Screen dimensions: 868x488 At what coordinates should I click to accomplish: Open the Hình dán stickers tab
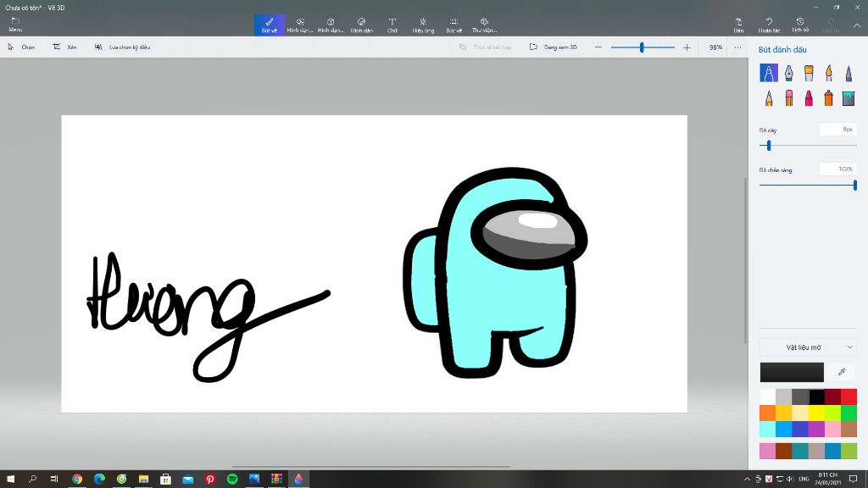tap(361, 25)
